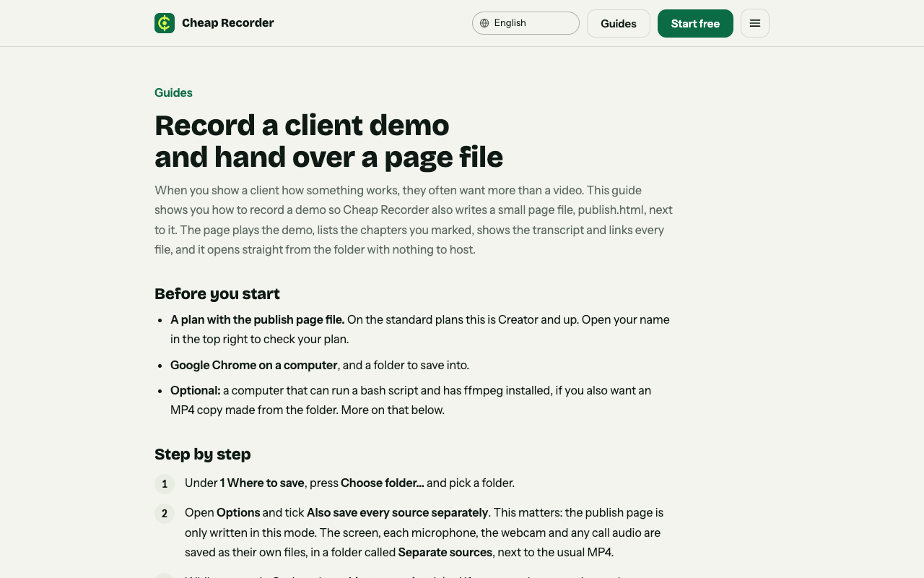
Task: Open the Guides button in header
Action: (619, 23)
